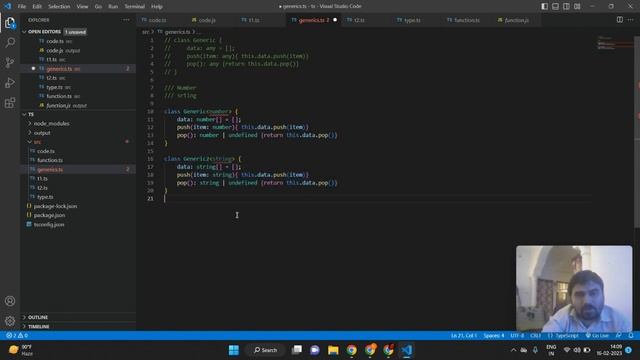The image size is (640, 360).
Task: Split the editor to the right
Action: tap(620, 20)
